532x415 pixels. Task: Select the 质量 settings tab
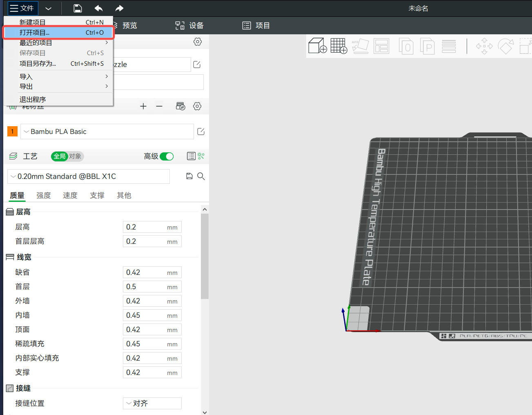point(17,195)
